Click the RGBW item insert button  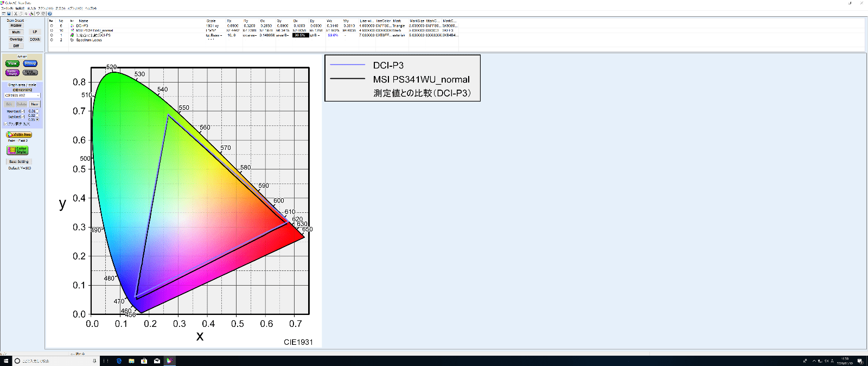16,26
